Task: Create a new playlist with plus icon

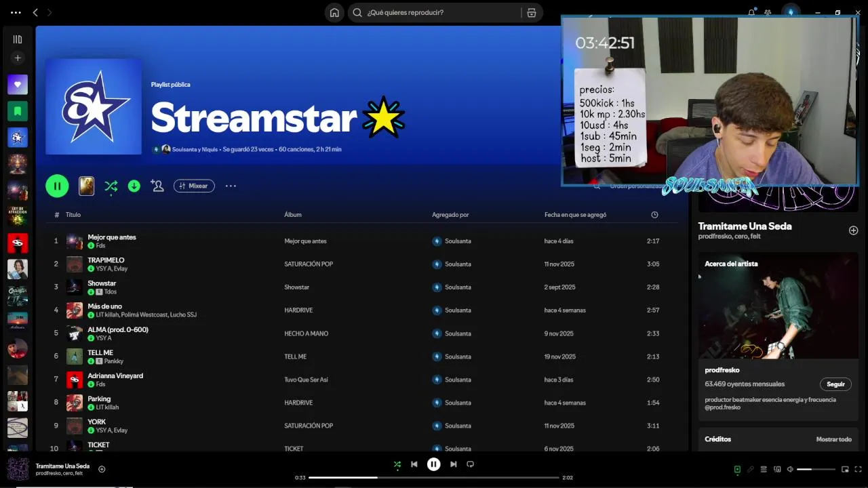Action: pos(18,58)
